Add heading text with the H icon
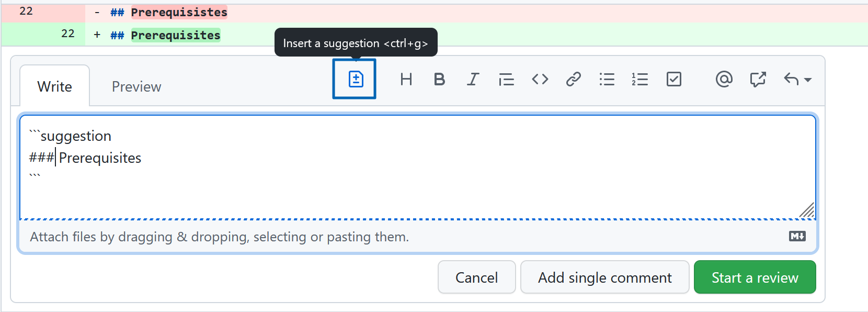Image resolution: width=868 pixels, height=312 pixels. tap(406, 79)
